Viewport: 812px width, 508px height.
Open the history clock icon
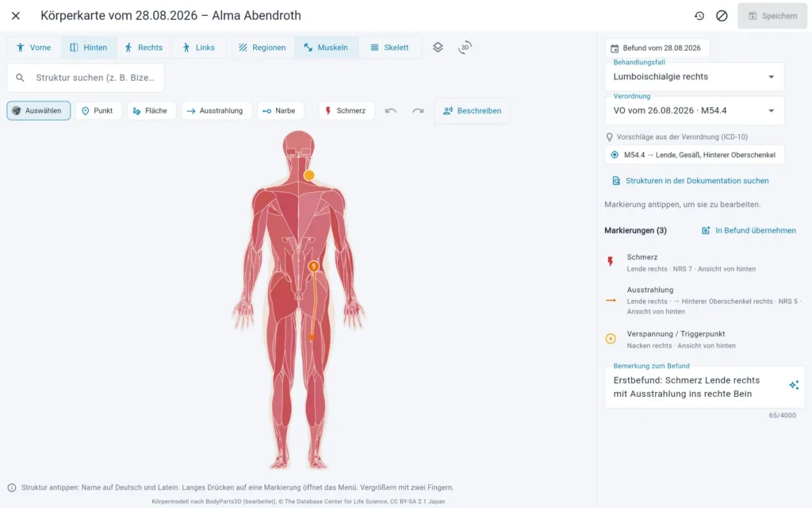[x=699, y=16]
